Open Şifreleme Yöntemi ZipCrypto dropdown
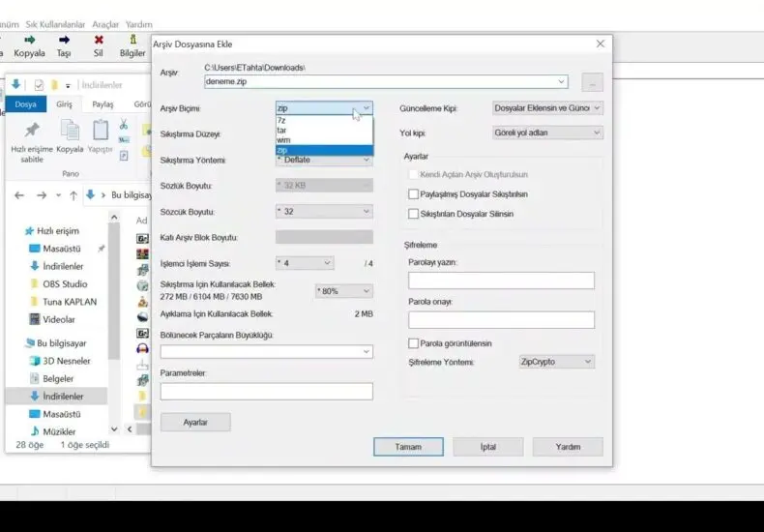This screenshot has width=764, height=532. click(556, 362)
